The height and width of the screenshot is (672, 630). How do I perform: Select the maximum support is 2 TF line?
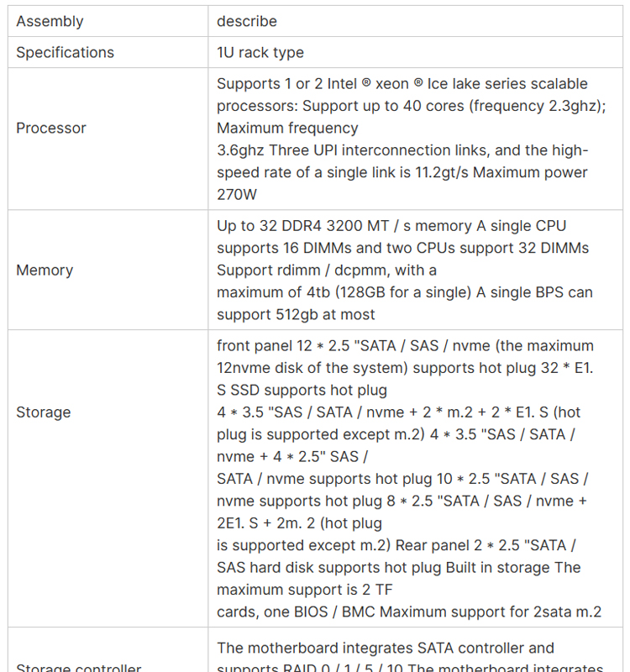[305, 590]
